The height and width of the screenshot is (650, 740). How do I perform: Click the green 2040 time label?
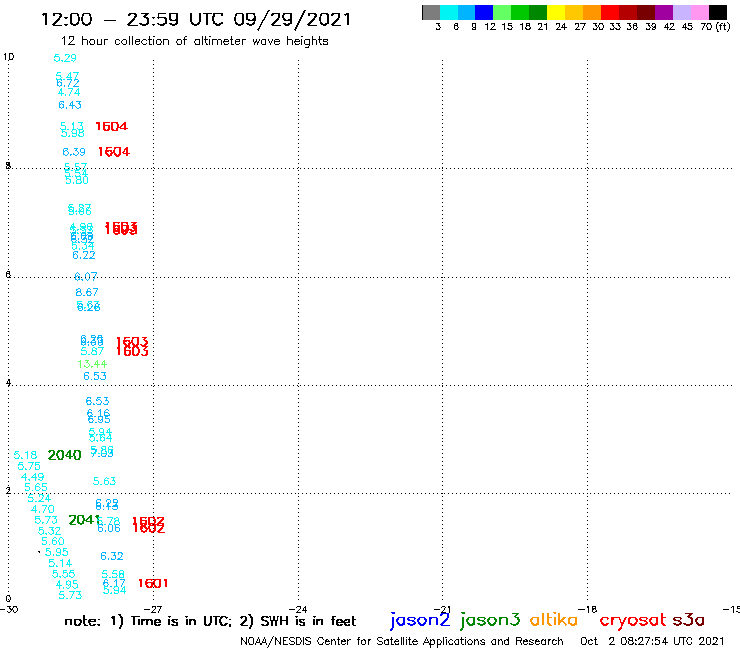(x=65, y=455)
